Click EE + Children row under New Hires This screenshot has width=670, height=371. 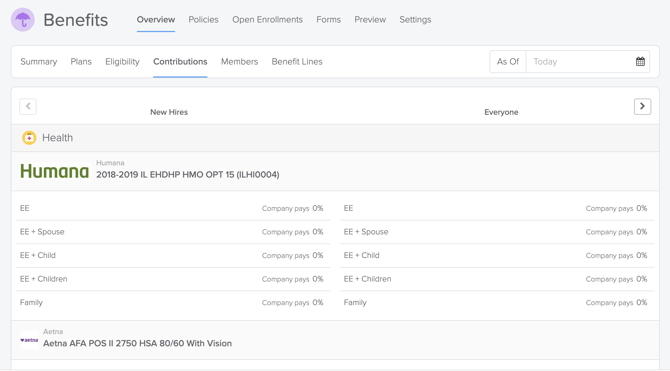(x=173, y=279)
